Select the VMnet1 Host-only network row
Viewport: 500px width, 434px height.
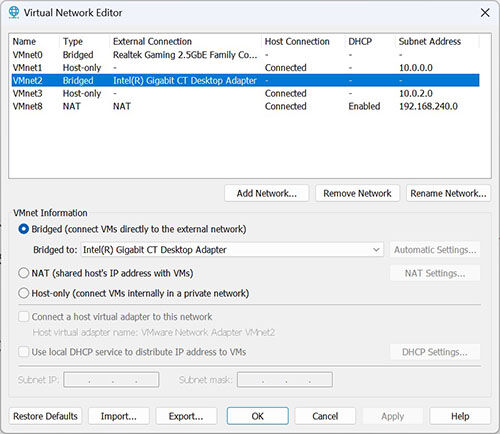(246, 68)
